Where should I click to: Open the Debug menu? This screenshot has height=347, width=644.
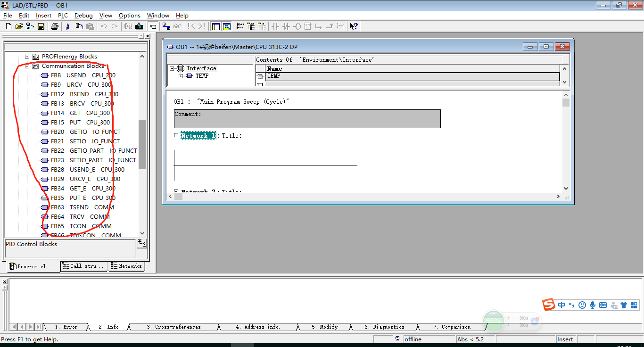[x=83, y=16]
